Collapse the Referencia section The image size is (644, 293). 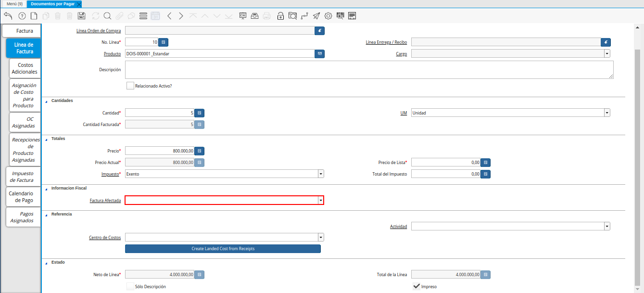(47, 215)
